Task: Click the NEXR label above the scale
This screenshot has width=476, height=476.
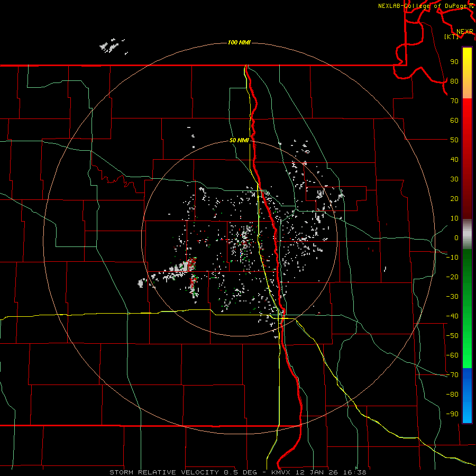Action: pos(465,32)
